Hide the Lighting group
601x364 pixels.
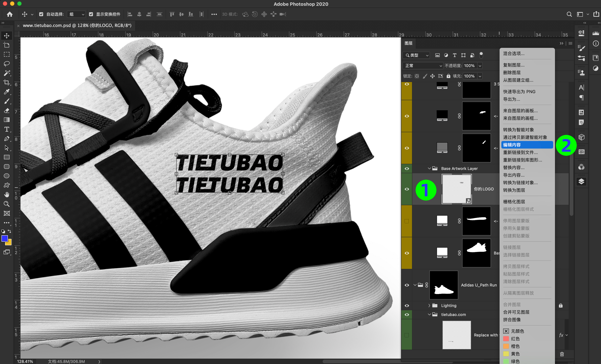tap(407, 305)
